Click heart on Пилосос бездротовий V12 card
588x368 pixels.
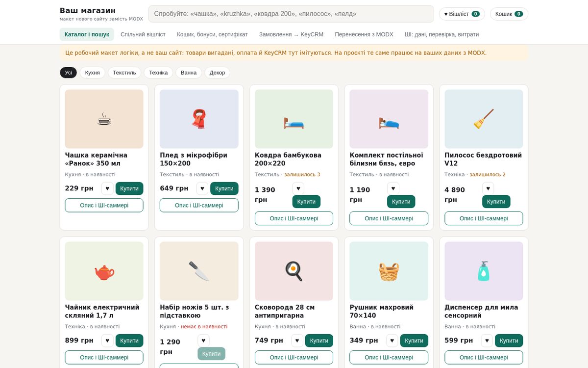(488, 188)
